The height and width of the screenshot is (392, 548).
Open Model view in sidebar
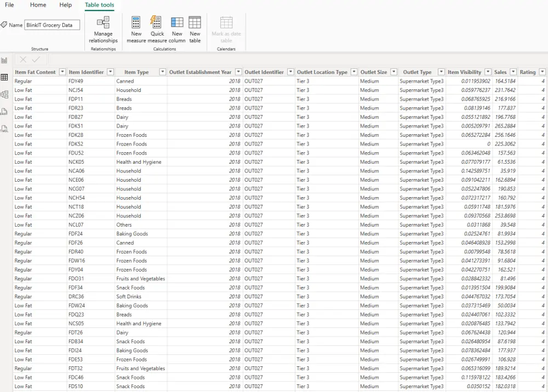[4, 94]
